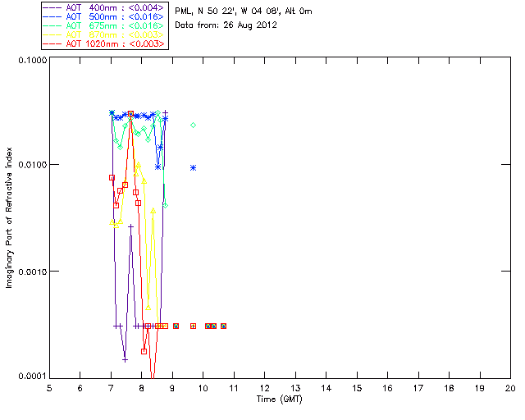Click the x-axis tick label 11

coord(233,388)
